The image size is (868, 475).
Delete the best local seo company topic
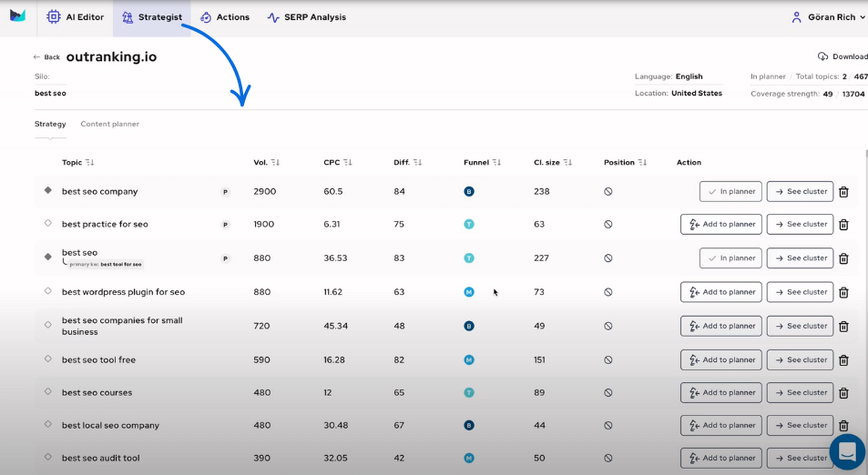(843, 426)
